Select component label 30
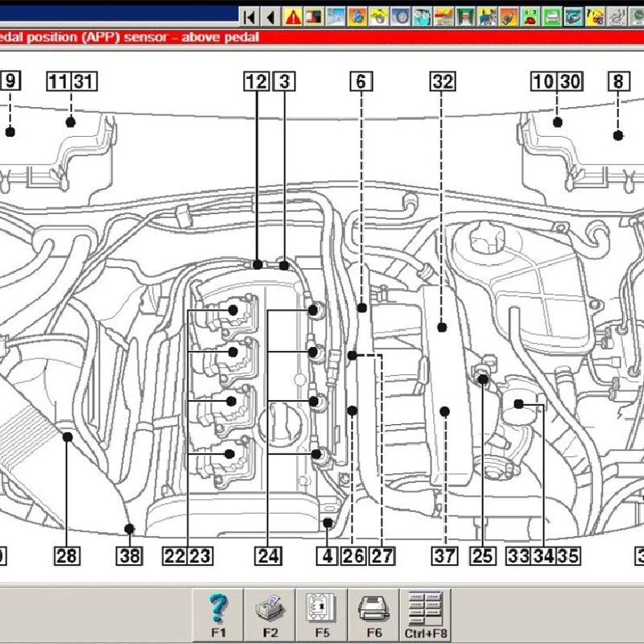This screenshot has height=644, width=644. pos(570,81)
